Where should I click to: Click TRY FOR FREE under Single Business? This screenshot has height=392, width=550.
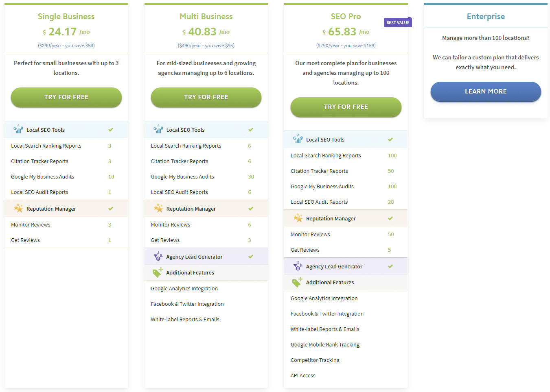(66, 97)
